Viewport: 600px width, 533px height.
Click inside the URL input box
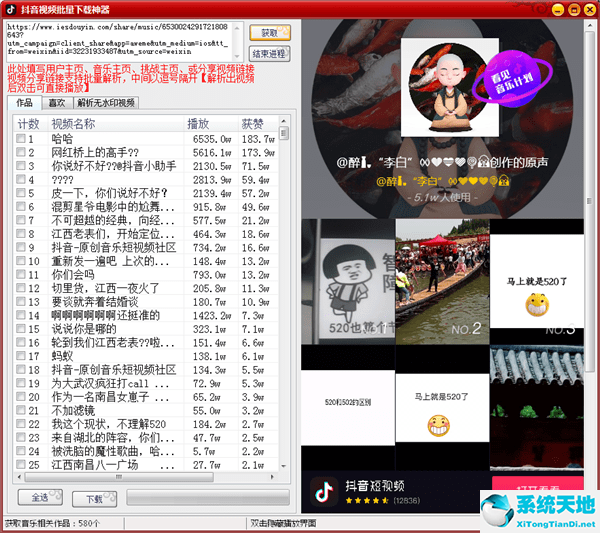pyautogui.click(x=119, y=41)
